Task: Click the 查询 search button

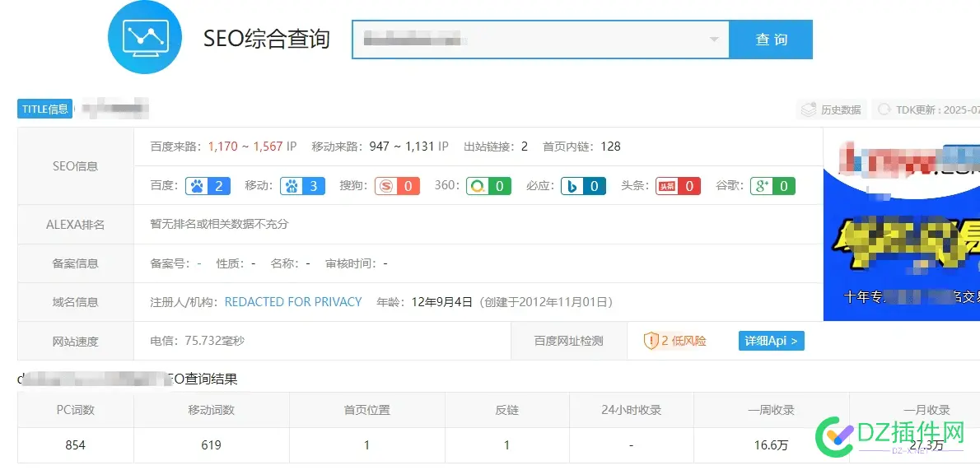Action: click(x=772, y=40)
